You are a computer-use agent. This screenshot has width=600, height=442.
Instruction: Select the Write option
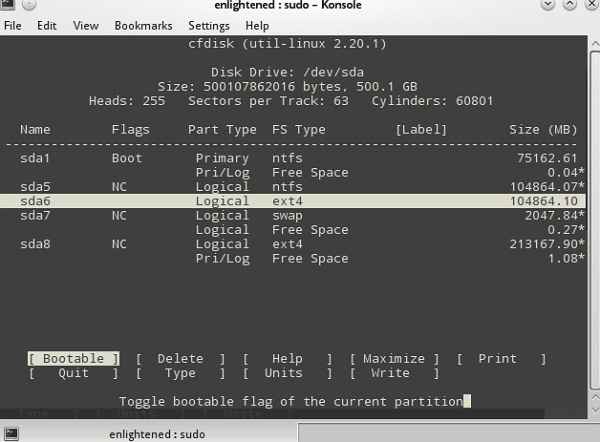coord(394,373)
